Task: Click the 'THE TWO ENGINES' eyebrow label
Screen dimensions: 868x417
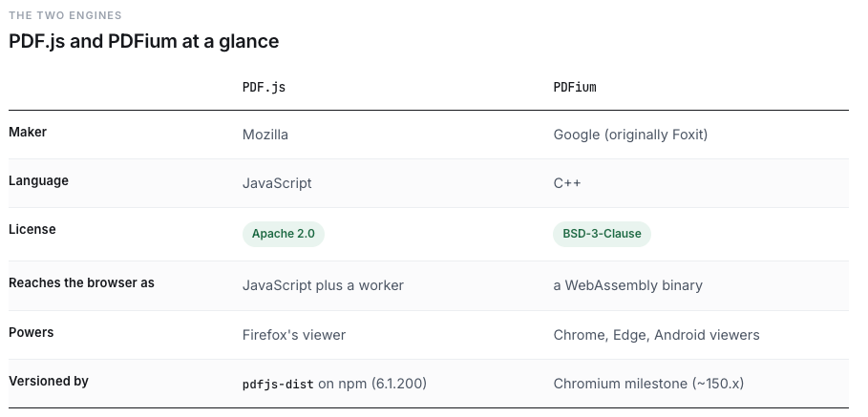Action: tap(65, 15)
